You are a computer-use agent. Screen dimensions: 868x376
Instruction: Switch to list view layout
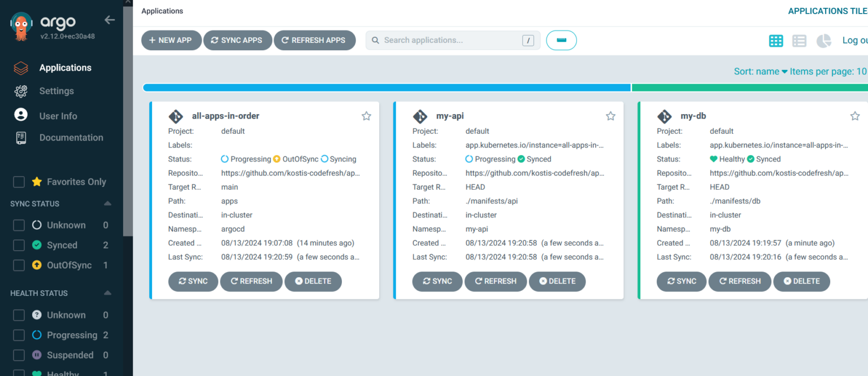[799, 41]
